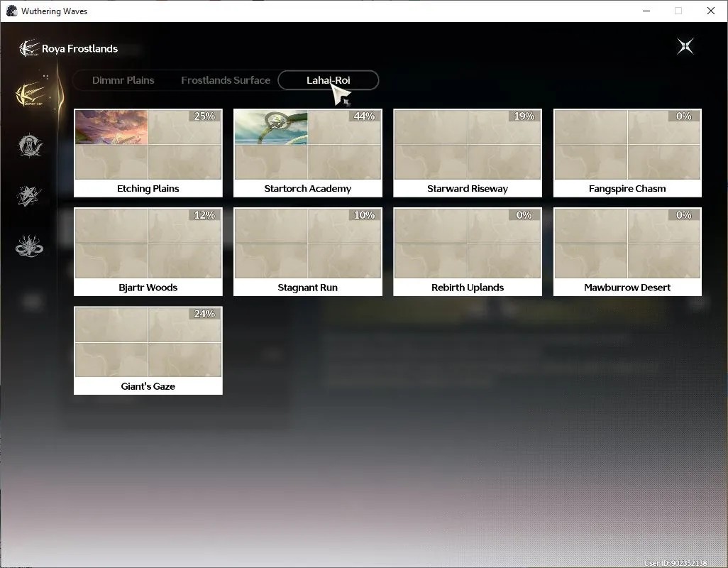728x568 pixels.
Task: Open the Fangspire Chasm card
Action: coord(627,153)
